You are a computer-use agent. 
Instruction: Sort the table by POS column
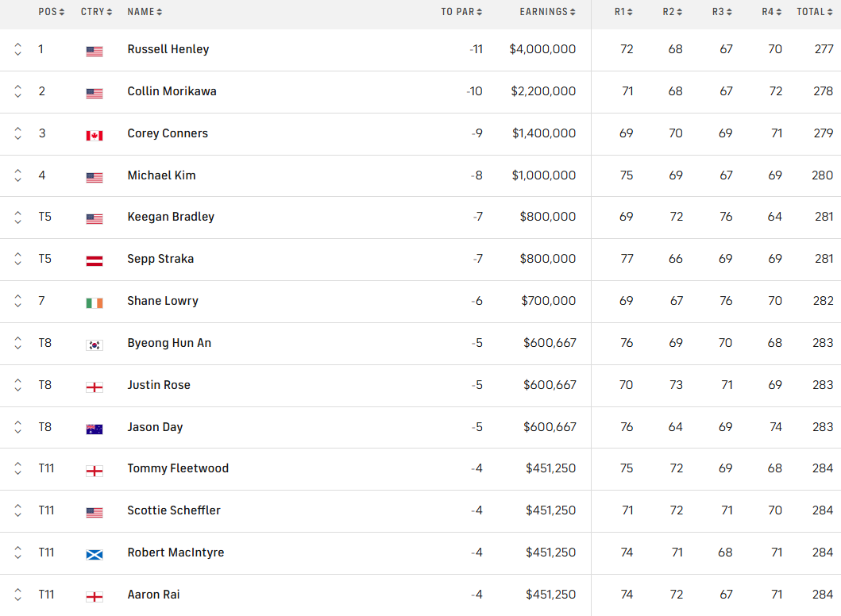[x=52, y=12]
